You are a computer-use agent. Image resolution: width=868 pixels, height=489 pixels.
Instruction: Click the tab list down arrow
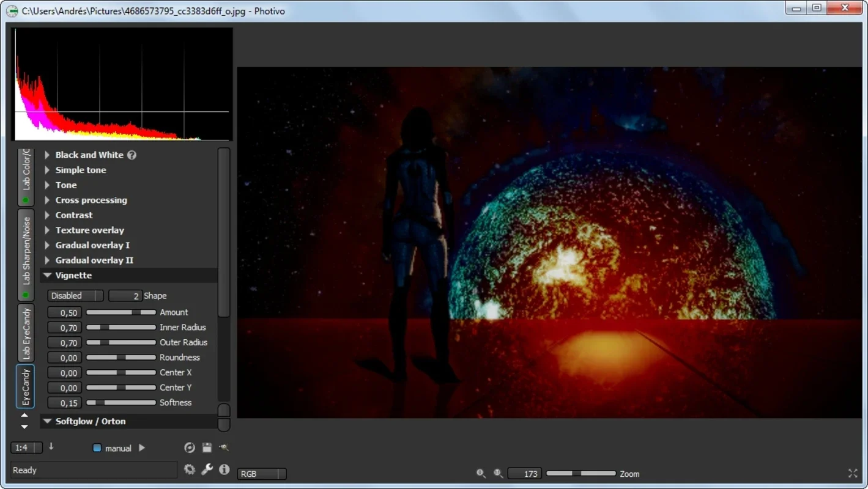(x=24, y=427)
